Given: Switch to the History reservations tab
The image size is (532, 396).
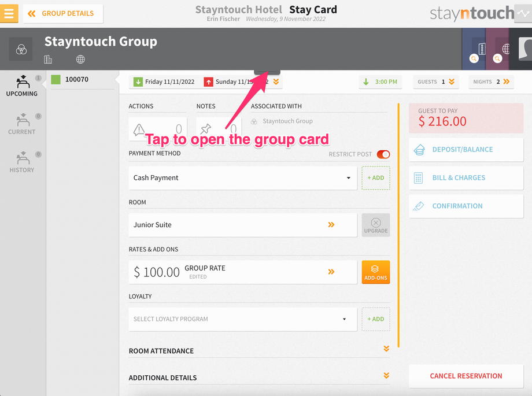Looking at the screenshot, I should 22,162.
